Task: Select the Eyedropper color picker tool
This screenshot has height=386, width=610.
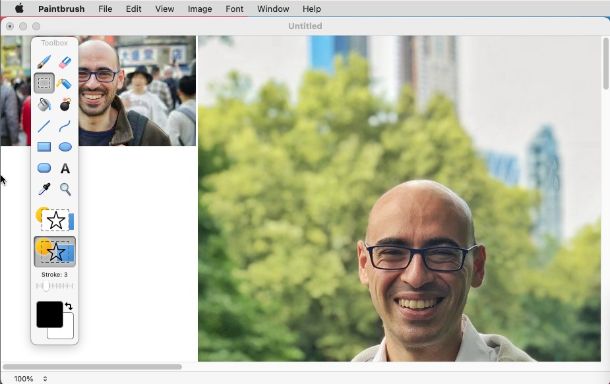Action: point(44,189)
